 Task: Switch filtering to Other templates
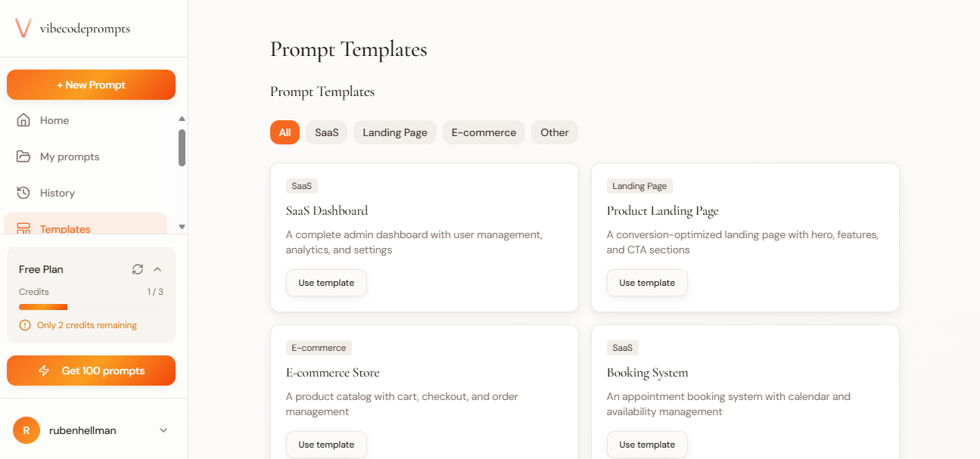click(554, 132)
